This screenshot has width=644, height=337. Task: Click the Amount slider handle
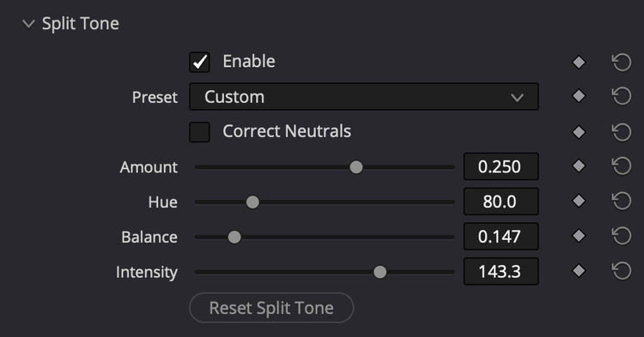[356, 167]
